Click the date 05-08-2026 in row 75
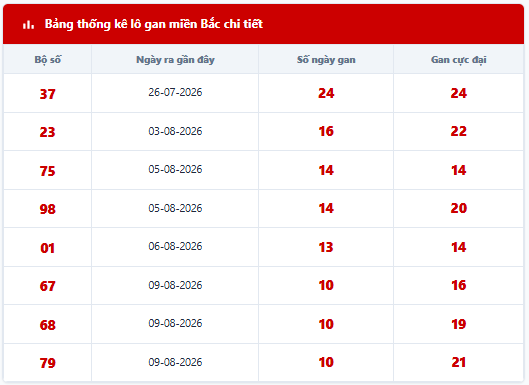 coord(175,169)
